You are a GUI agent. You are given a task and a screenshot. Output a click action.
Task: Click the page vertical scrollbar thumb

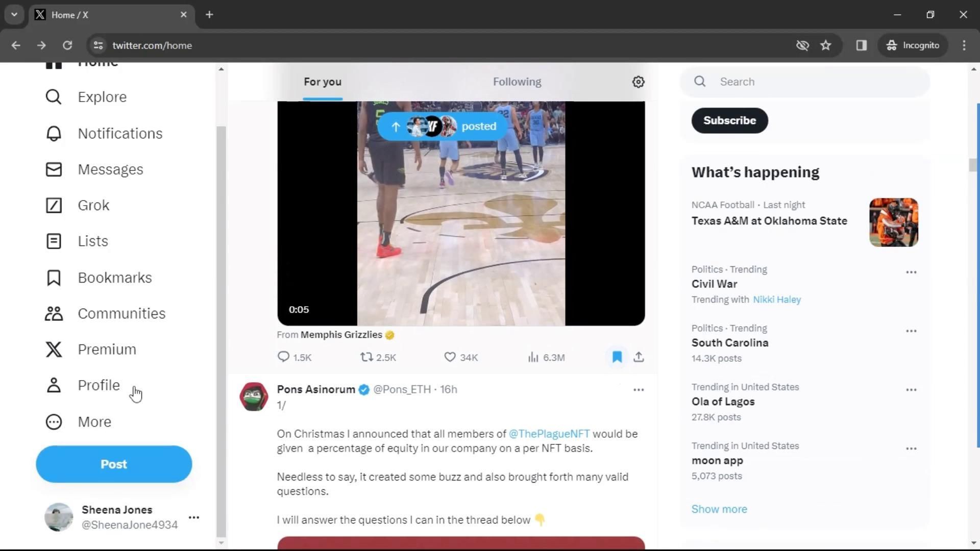point(973,165)
